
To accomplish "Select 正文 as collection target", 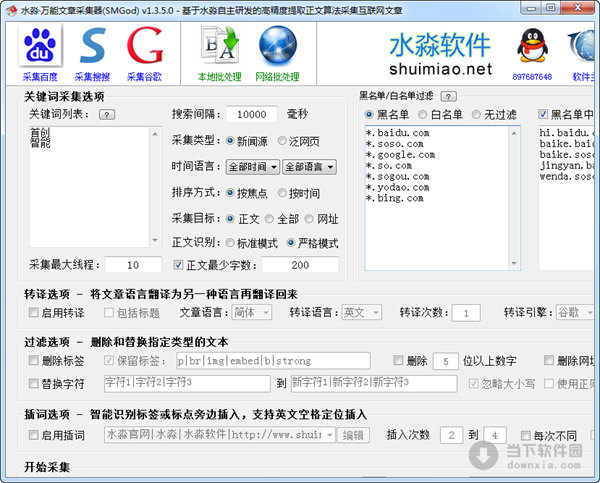I will (230, 219).
